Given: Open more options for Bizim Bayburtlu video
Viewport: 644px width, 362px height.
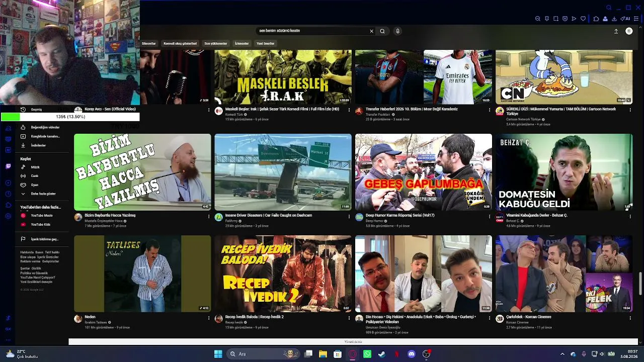Looking at the screenshot, I should tap(209, 217).
